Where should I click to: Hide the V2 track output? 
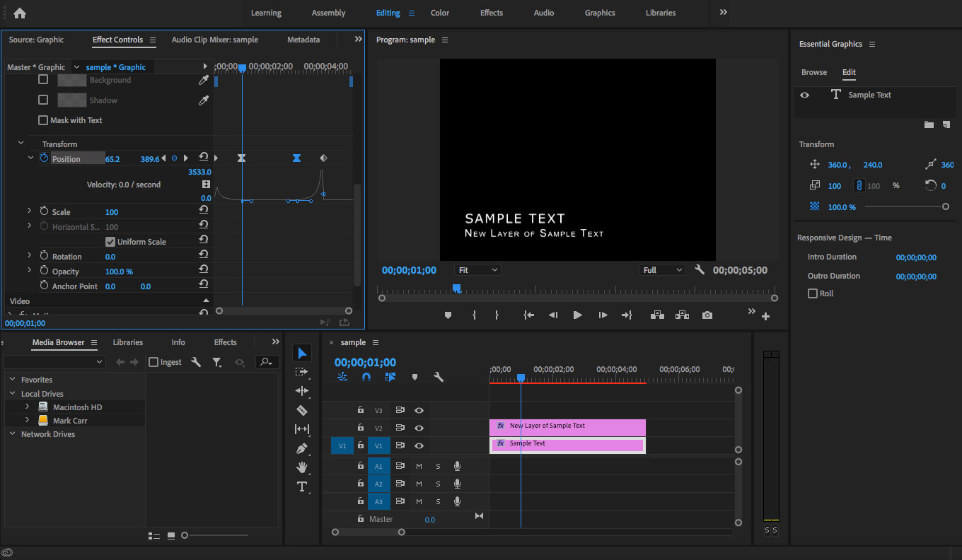click(419, 427)
